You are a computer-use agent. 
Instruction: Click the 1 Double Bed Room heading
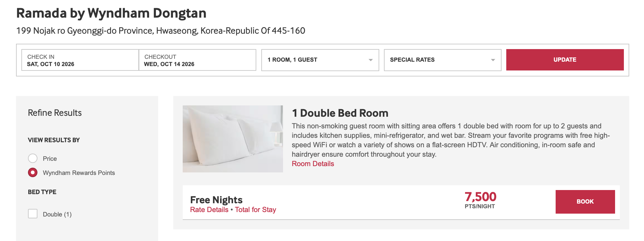coord(340,113)
